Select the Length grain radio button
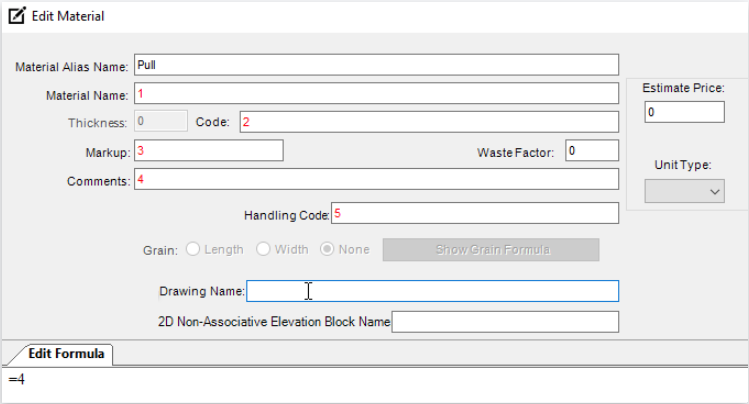The image size is (749, 404). [193, 249]
